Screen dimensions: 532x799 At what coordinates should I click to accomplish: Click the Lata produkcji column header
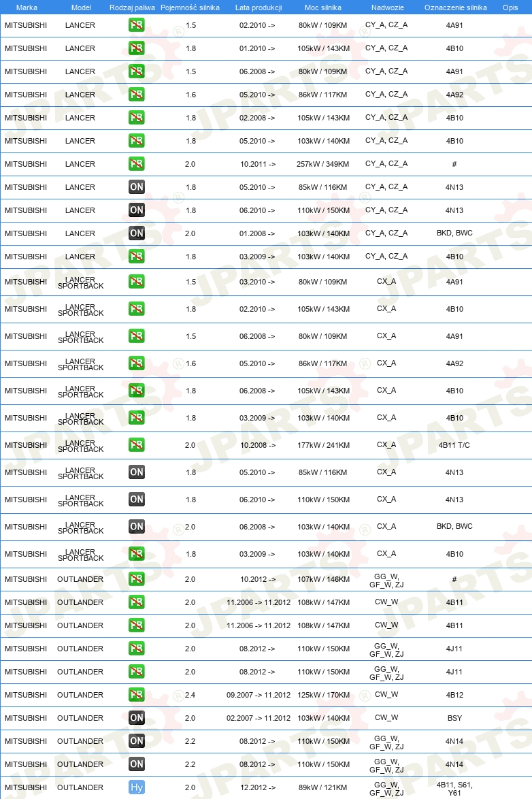pos(259,7)
